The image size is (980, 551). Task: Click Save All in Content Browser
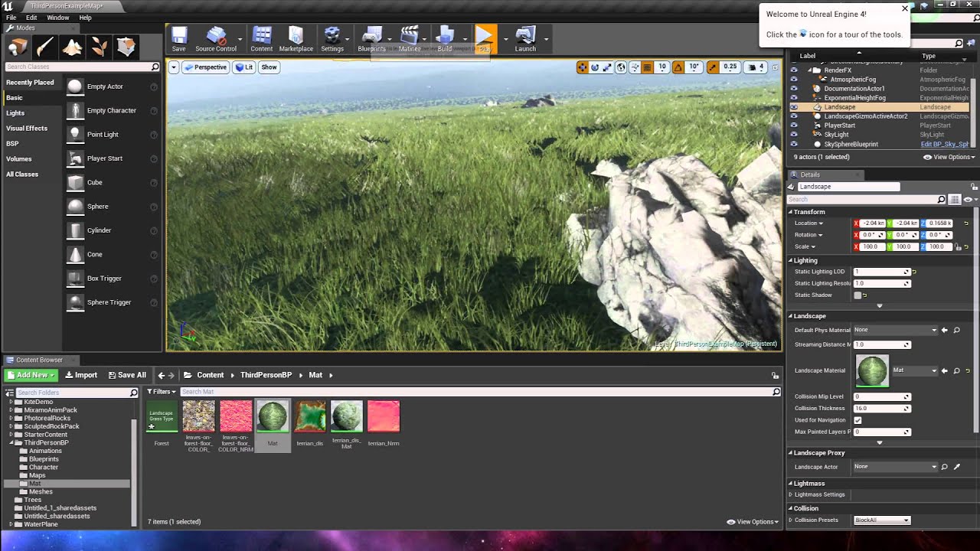[127, 375]
